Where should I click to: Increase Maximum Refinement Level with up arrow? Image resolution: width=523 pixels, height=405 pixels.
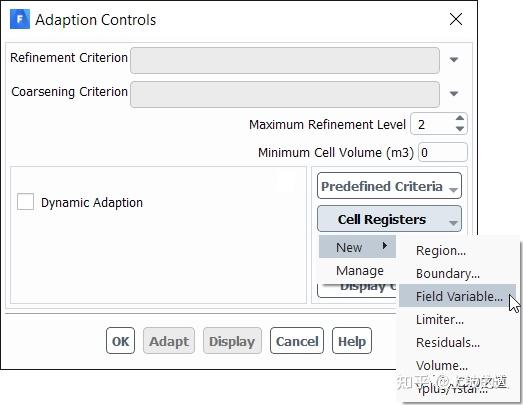(x=460, y=118)
